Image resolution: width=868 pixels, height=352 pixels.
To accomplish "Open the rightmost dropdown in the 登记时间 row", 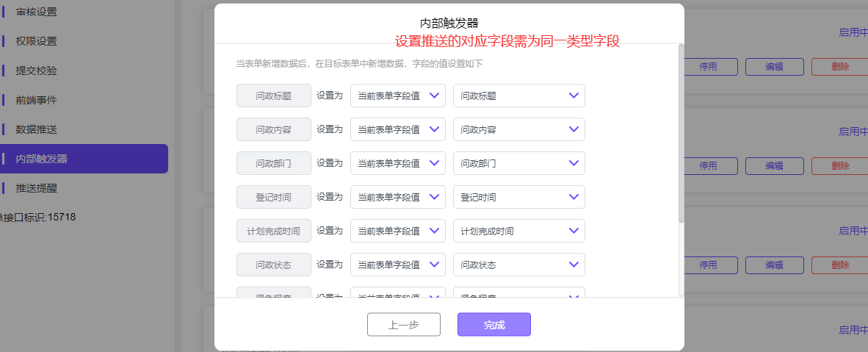I will pyautogui.click(x=518, y=197).
